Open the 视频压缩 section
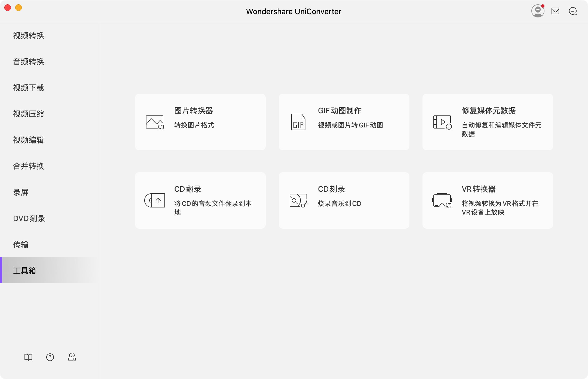This screenshot has height=379, width=588. click(29, 114)
